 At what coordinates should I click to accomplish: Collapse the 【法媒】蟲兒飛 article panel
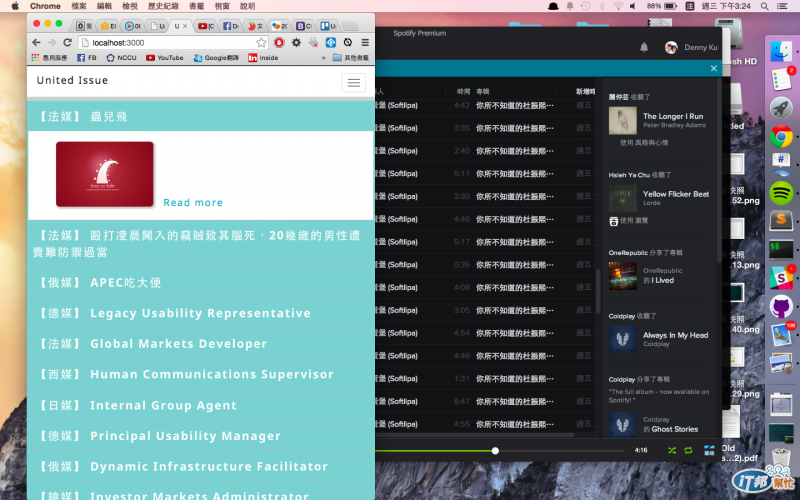tap(201, 116)
